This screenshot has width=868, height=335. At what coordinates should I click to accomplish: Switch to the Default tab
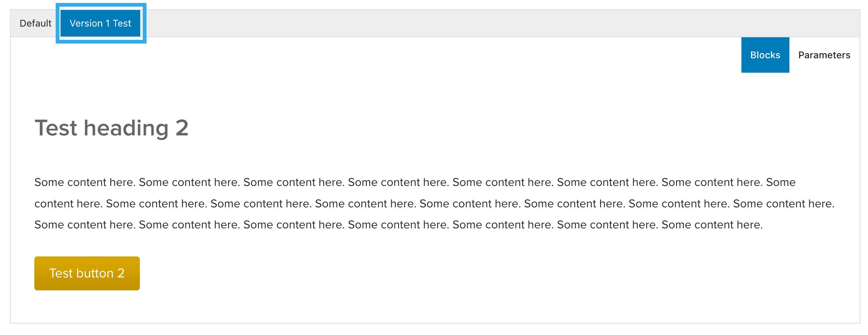(x=35, y=23)
